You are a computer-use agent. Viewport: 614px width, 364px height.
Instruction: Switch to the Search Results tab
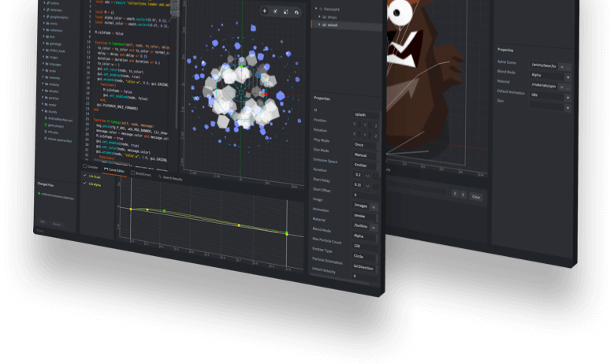pos(170,178)
